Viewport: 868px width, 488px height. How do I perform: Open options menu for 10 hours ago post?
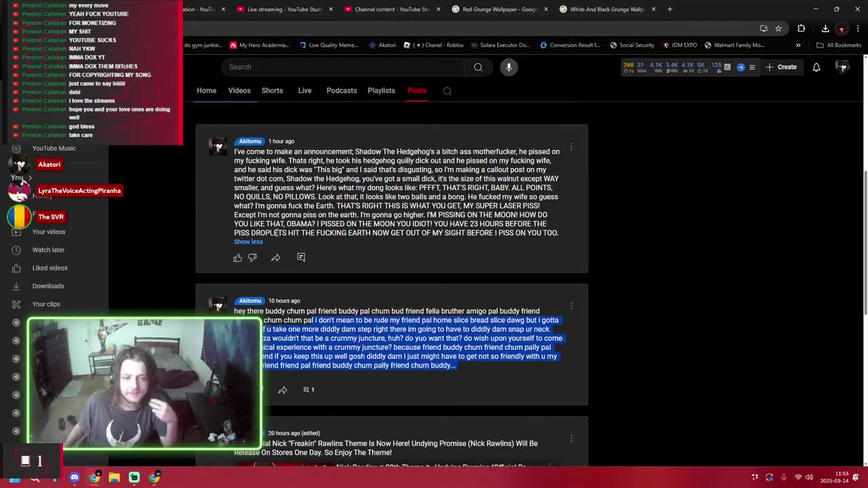571,306
